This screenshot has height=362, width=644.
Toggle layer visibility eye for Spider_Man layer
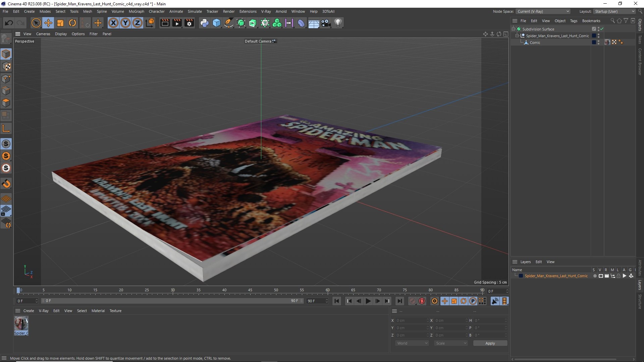[601, 276]
